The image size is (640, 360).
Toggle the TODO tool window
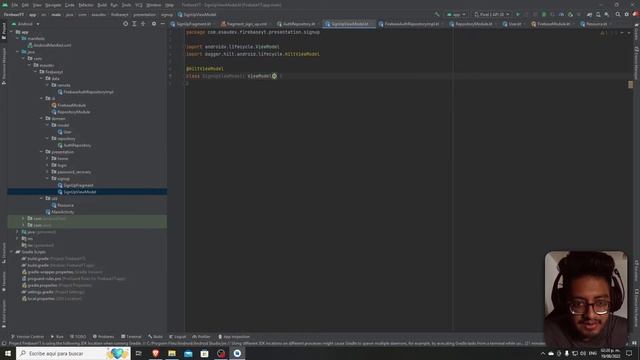[78, 337]
